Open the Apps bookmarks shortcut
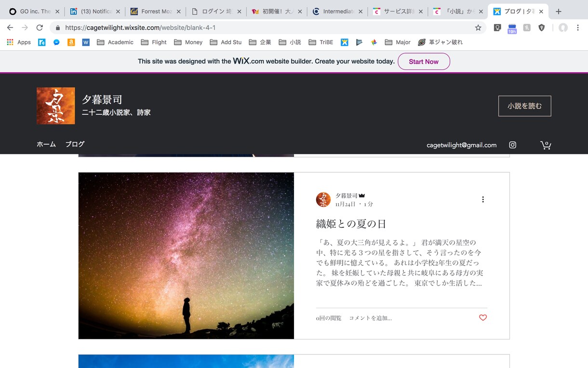Viewport: 588px width, 368px height. [x=19, y=42]
